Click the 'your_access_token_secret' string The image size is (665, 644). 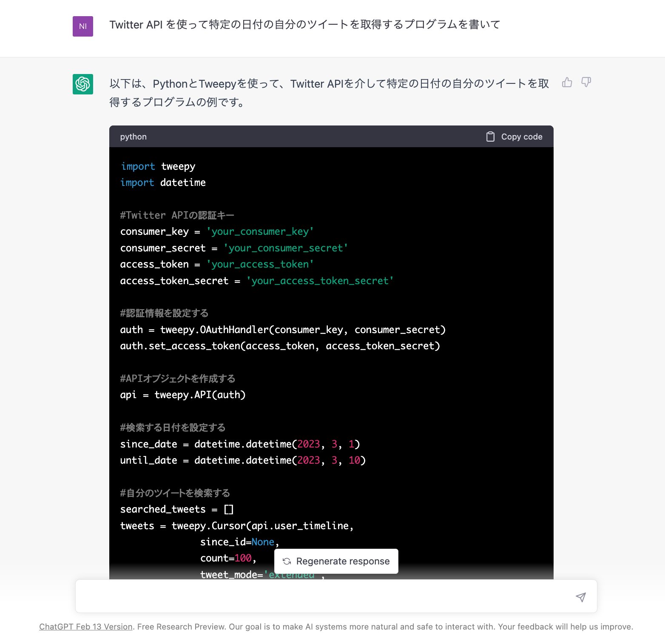(320, 281)
